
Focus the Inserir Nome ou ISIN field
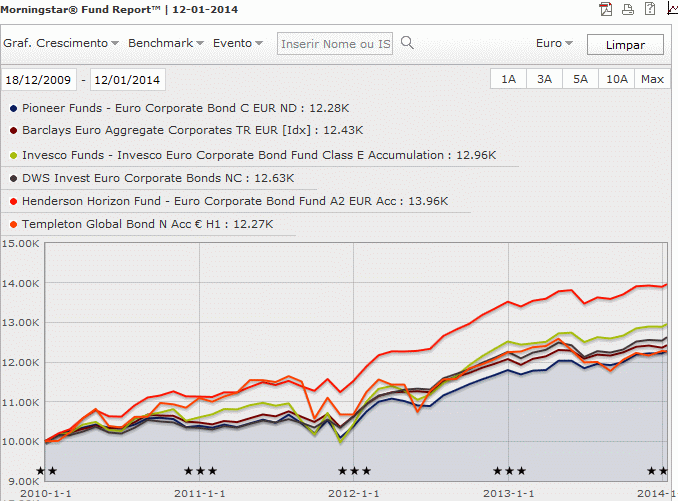tap(335, 44)
